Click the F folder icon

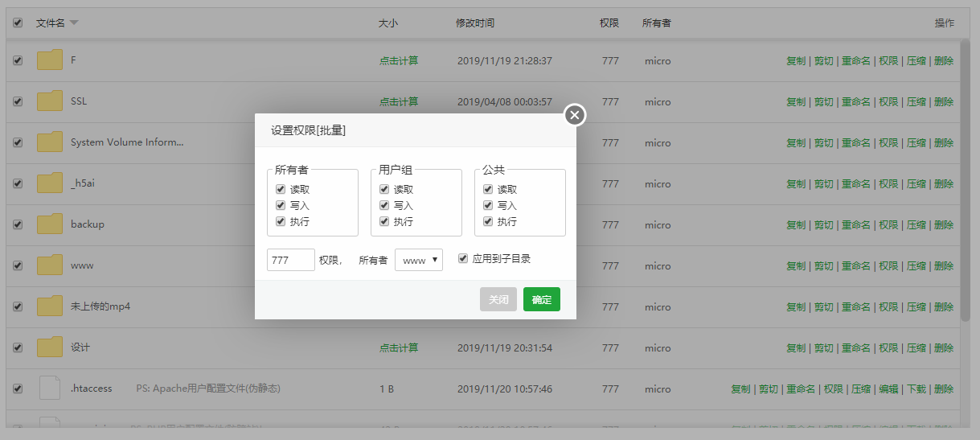[x=50, y=60]
